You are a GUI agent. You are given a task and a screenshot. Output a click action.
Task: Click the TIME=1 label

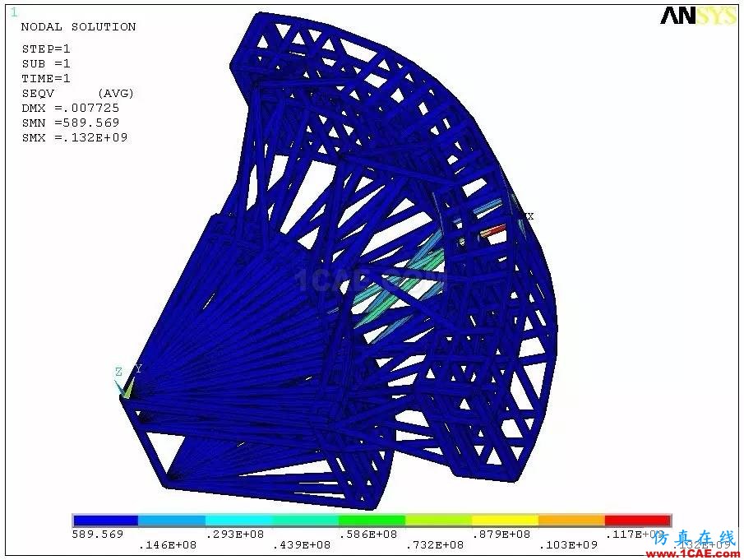[45, 78]
